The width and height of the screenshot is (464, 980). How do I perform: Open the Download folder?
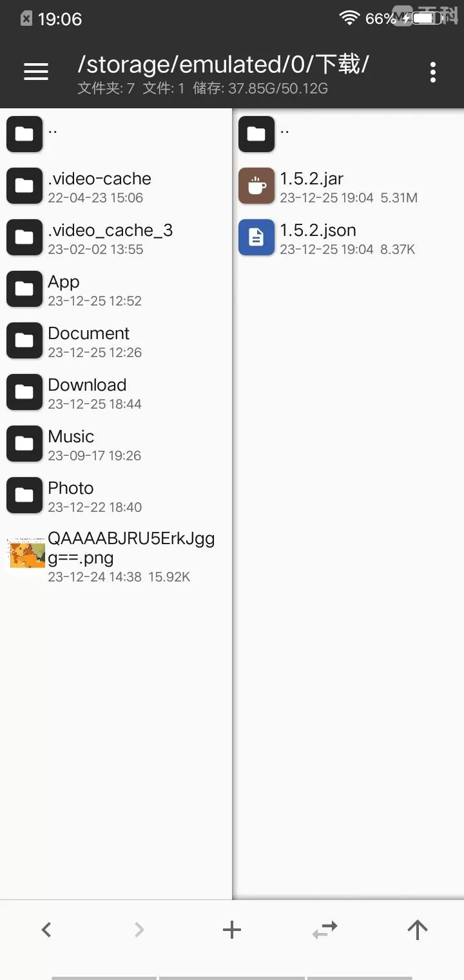(116, 392)
